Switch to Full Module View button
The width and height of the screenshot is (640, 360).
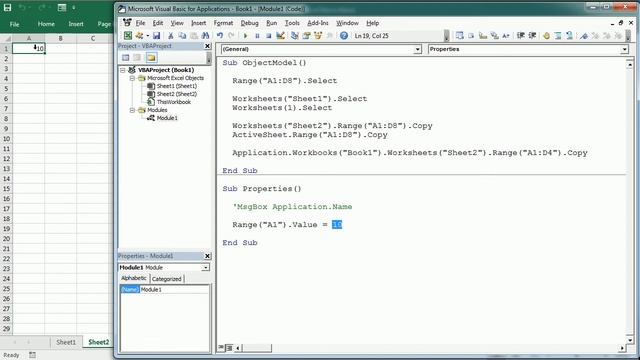pyautogui.click(x=229, y=348)
